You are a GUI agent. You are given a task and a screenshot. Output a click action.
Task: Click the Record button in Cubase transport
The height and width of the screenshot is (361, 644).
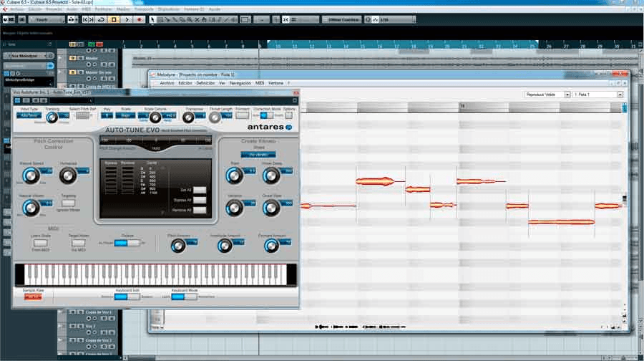pos(140,19)
